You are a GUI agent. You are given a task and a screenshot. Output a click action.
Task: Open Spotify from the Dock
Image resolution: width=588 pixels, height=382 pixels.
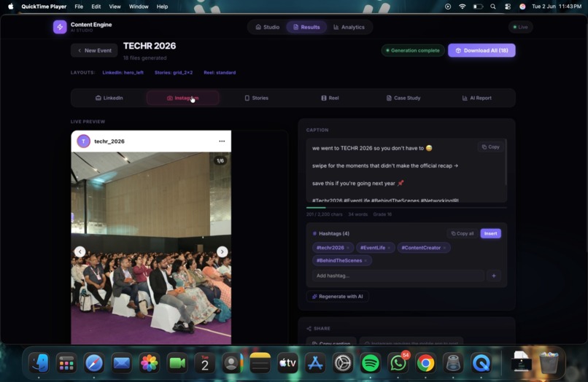[x=370, y=363]
